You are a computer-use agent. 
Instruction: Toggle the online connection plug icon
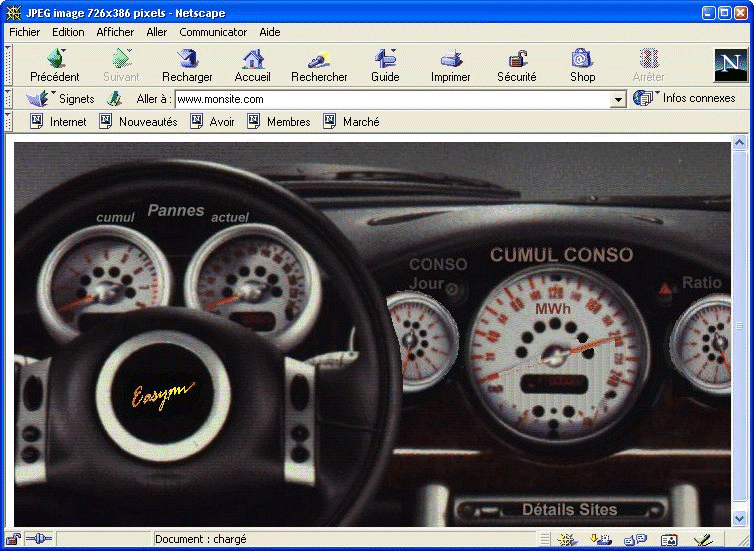[39, 539]
